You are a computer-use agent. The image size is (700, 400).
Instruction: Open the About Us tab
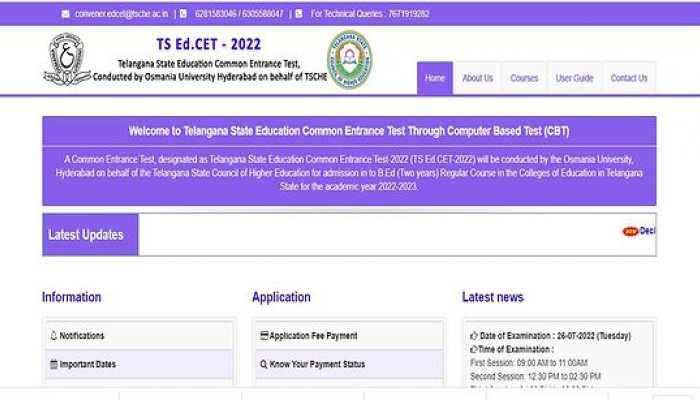pyautogui.click(x=478, y=78)
